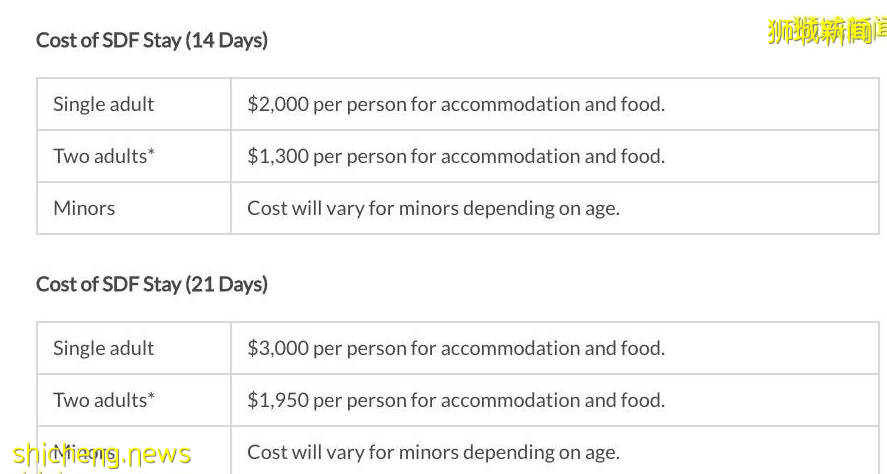Click the asterisk after 14 Days "Two adults"
This screenshot has height=474, width=887.
pos(152,152)
